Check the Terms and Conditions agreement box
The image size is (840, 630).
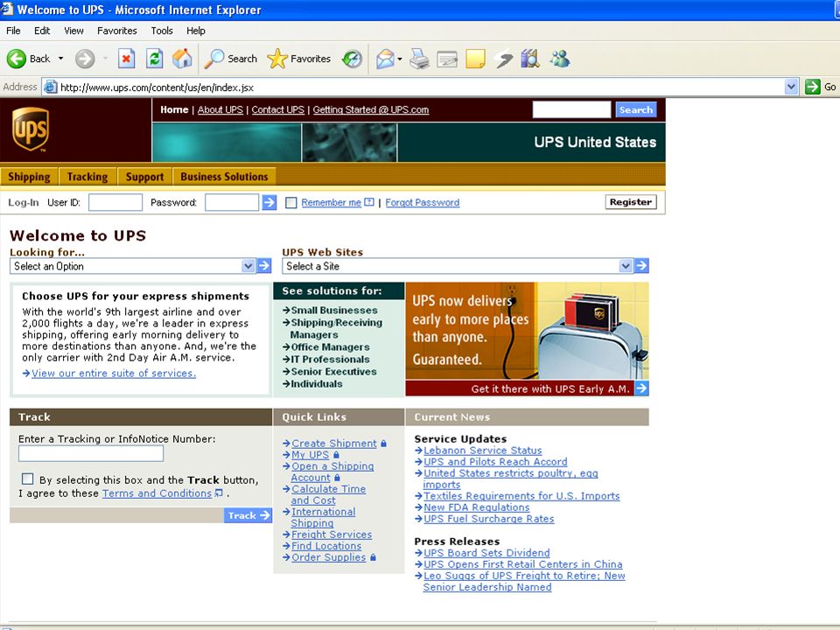point(28,479)
